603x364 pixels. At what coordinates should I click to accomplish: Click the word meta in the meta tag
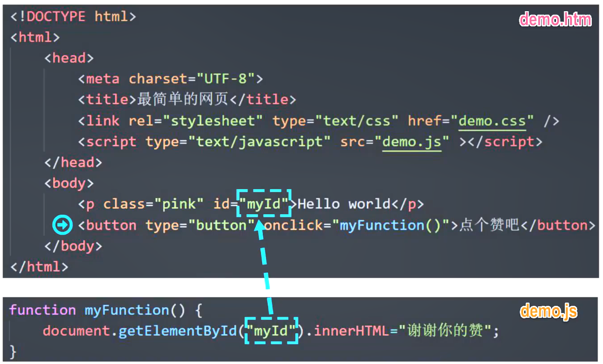click(x=103, y=79)
